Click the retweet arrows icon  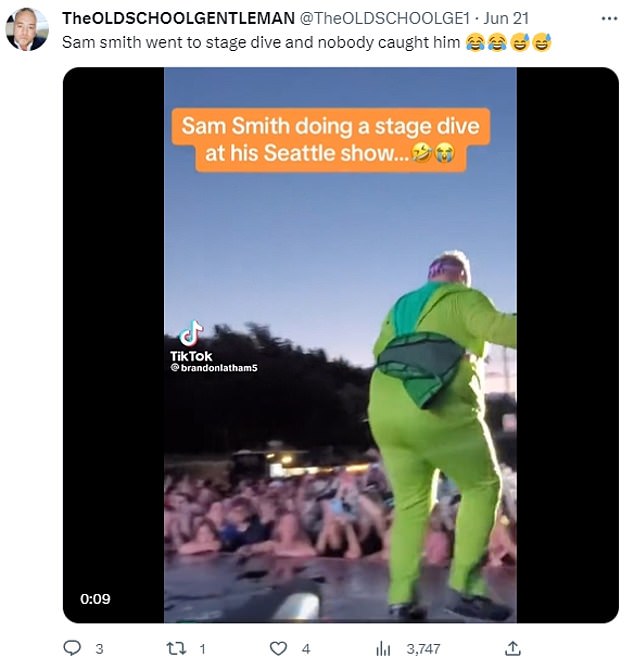tap(176, 649)
